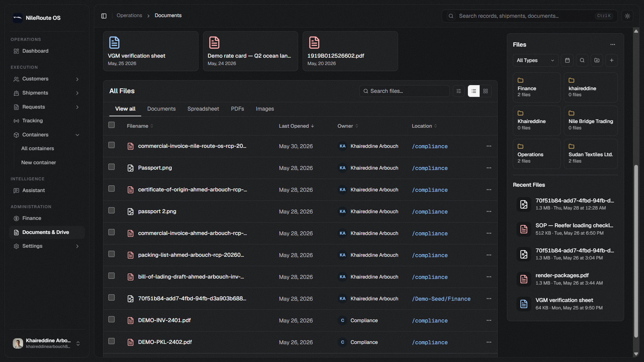The image size is (644, 362).
Task: Open the All Types dropdown
Action: pos(536,60)
